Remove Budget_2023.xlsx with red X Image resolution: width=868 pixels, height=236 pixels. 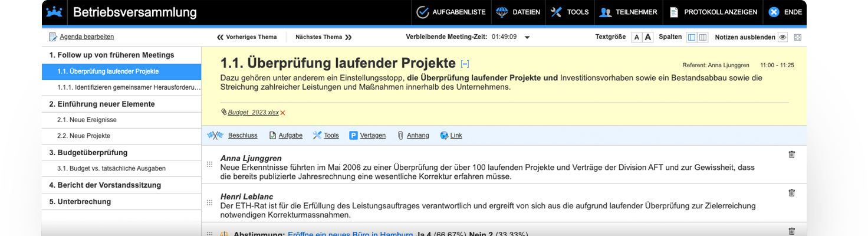pyautogui.click(x=282, y=113)
